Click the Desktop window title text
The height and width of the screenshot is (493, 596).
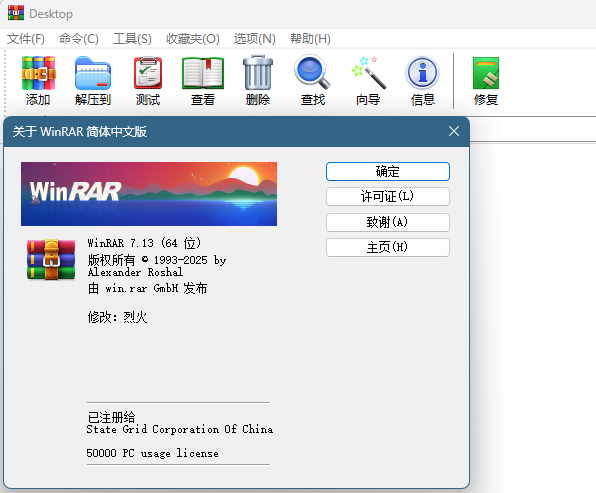(x=51, y=14)
